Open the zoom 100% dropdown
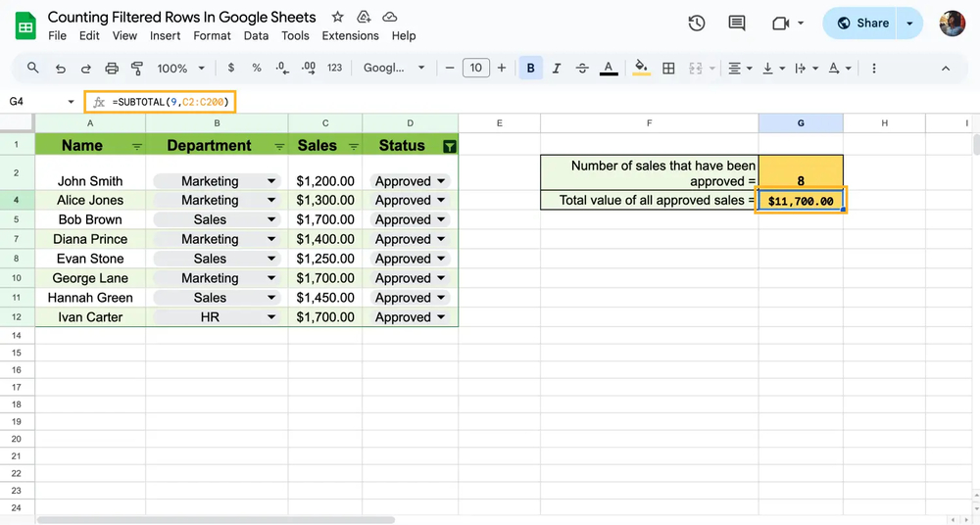Image resolution: width=980 pixels, height=525 pixels. (x=181, y=69)
